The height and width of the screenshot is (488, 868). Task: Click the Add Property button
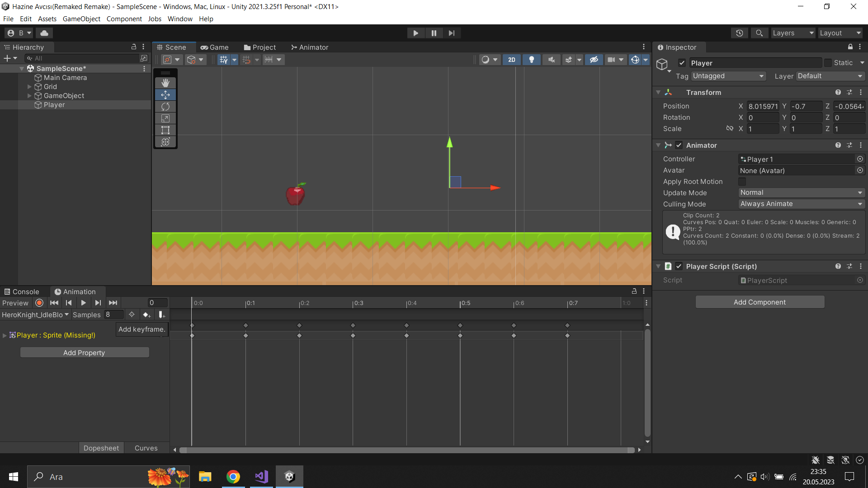coord(85,352)
